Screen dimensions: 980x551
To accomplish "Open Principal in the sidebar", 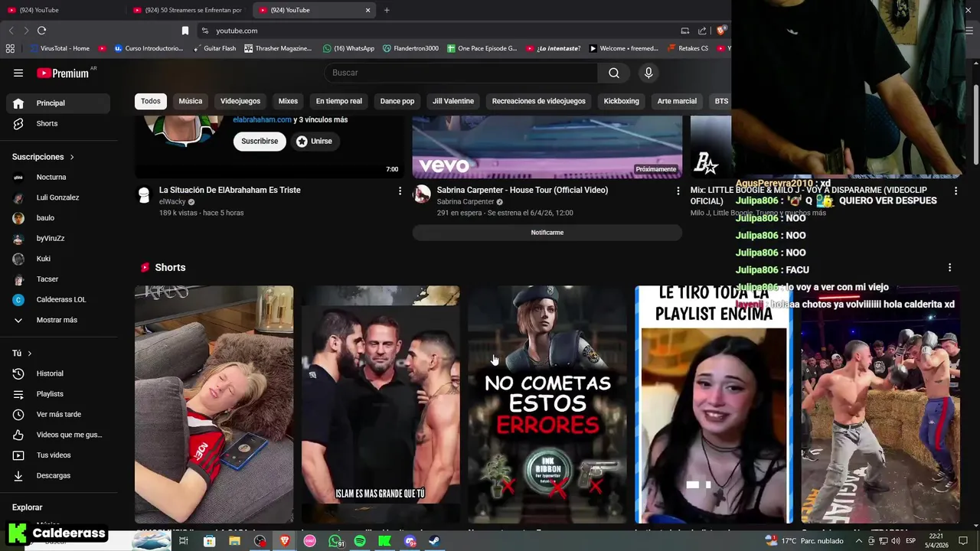I will click(57, 103).
